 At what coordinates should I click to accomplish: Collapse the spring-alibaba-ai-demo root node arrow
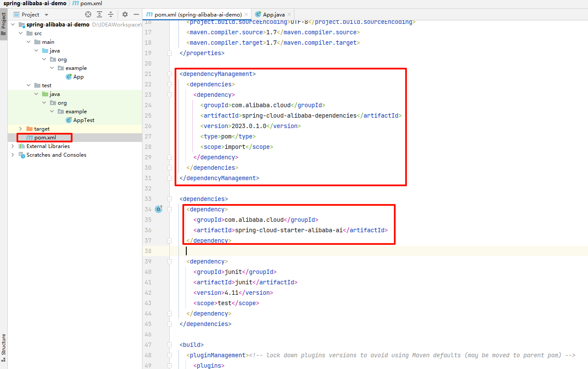point(13,25)
